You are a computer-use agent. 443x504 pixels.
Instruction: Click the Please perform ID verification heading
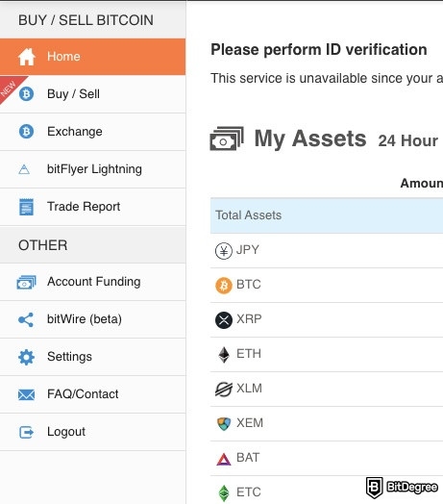tap(319, 50)
